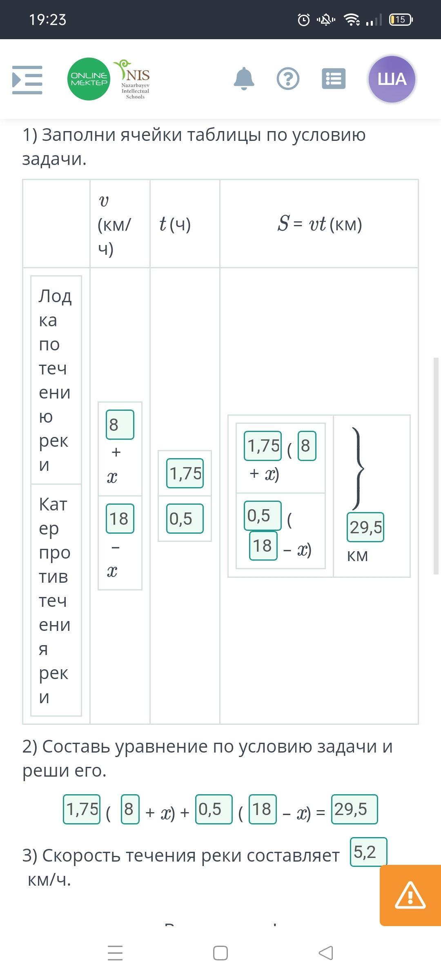
Task: Open the help question mark icon
Action: (x=288, y=79)
